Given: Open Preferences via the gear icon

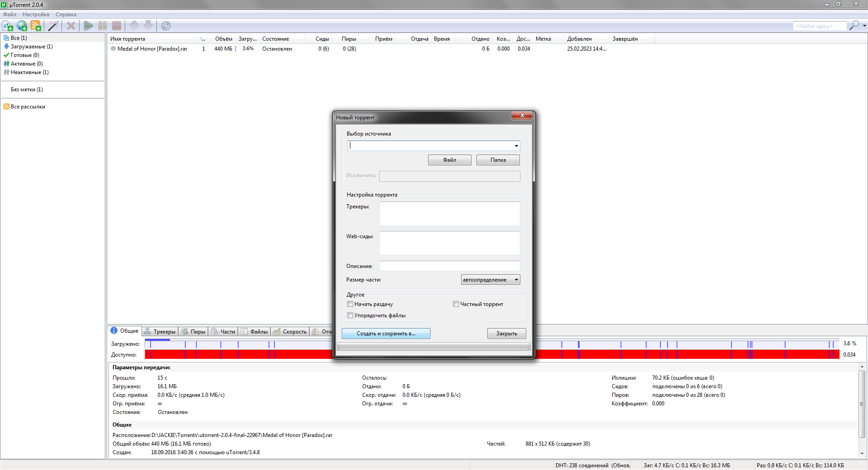Looking at the screenshot, I should point(166,26).
